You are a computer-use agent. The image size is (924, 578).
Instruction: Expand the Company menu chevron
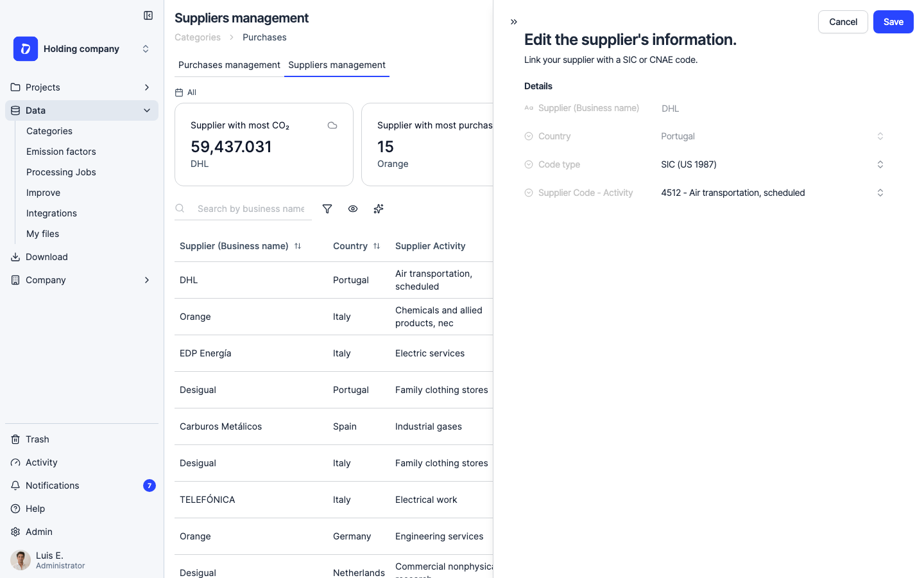point(147,280)
